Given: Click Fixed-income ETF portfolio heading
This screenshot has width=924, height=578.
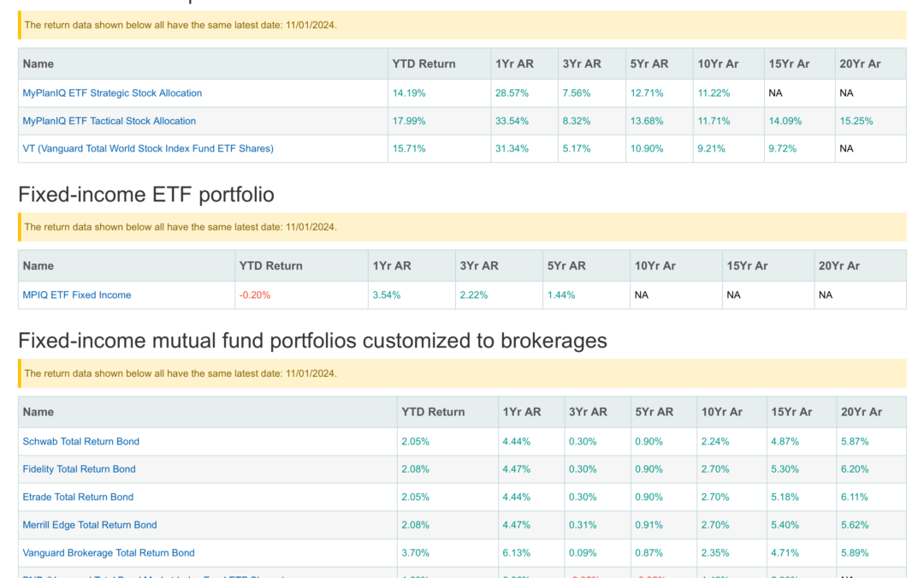Looking at the screenshot, I should [x=146, y=194].
